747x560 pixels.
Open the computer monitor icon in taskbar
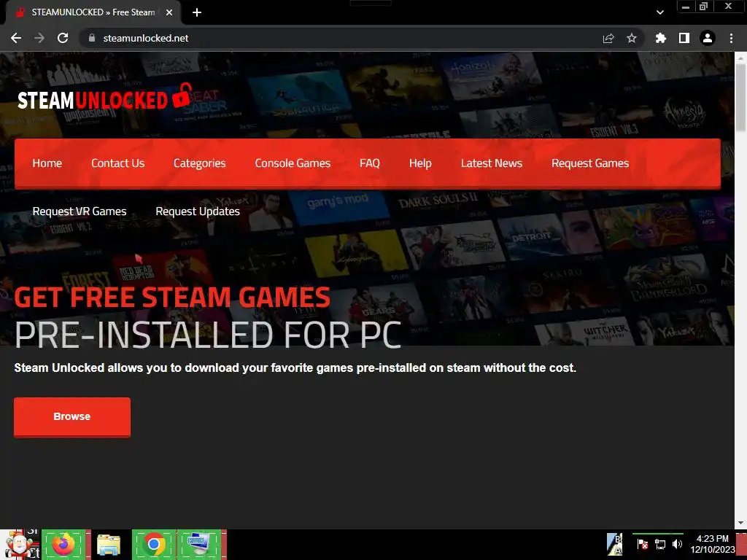[199, 544]
